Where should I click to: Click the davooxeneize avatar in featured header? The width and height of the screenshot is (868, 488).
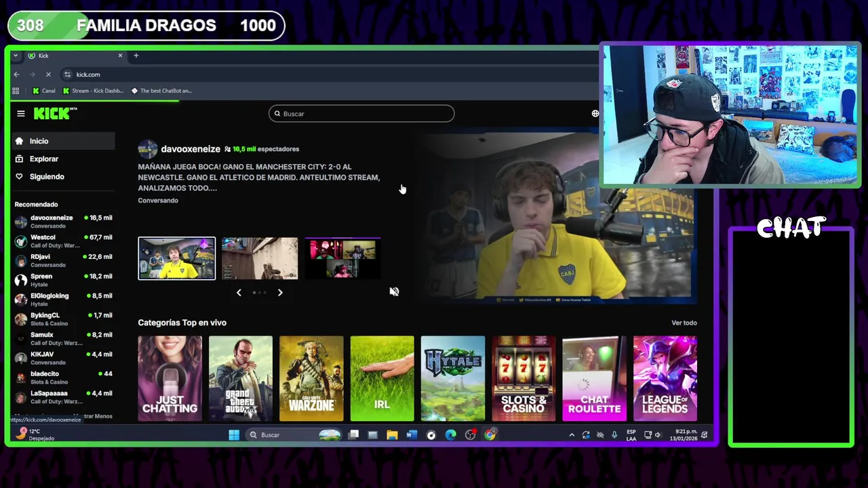pos(147,149)
